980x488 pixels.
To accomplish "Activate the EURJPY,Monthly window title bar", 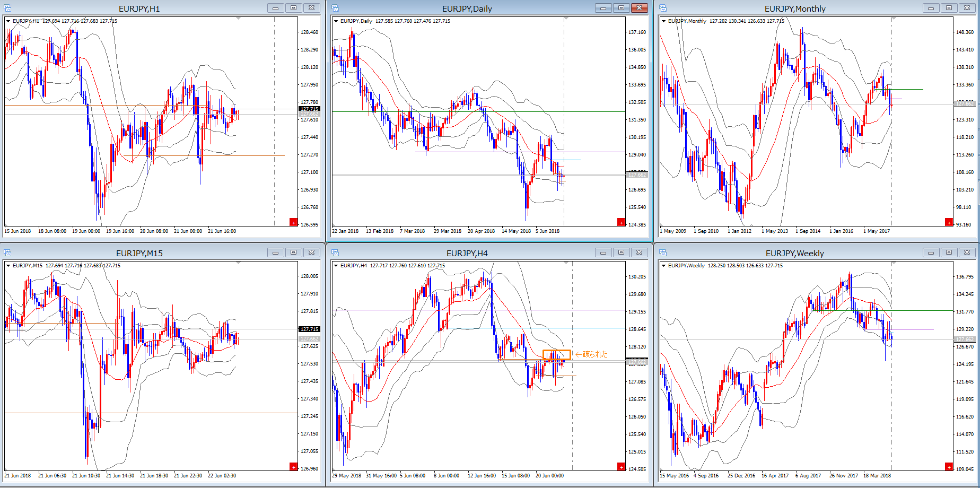I will pos(794,8).
